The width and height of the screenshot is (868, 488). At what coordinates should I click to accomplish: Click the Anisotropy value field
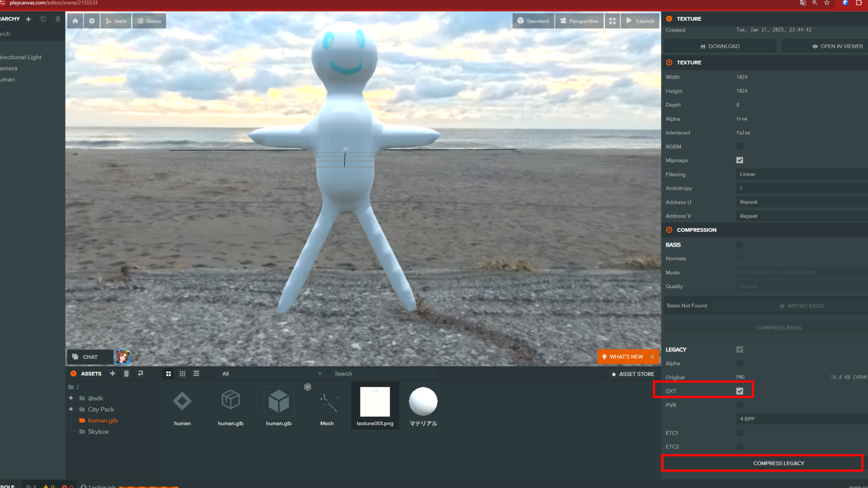pos(802,188)
